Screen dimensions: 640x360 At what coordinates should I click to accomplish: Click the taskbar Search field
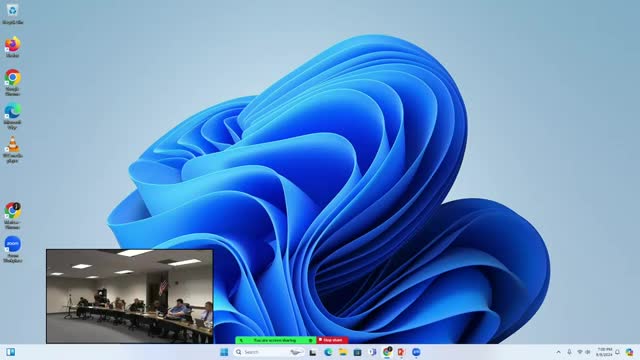pyautogui.click(x=269, y=352)
